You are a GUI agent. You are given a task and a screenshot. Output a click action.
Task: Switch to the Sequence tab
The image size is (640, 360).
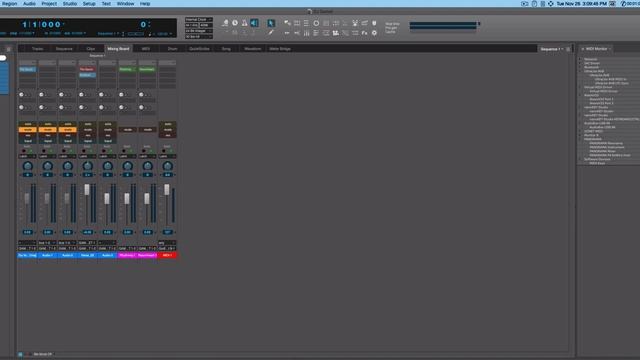tap(64, 49)
